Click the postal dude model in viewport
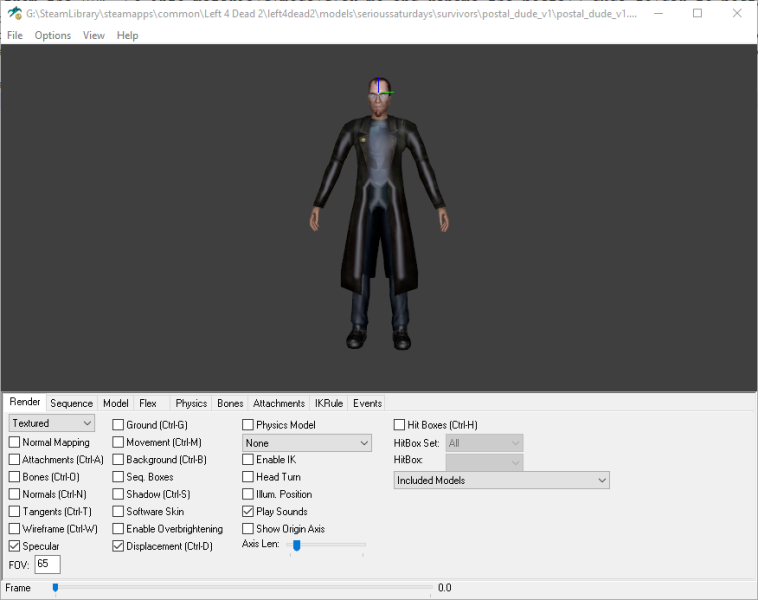 379,213
